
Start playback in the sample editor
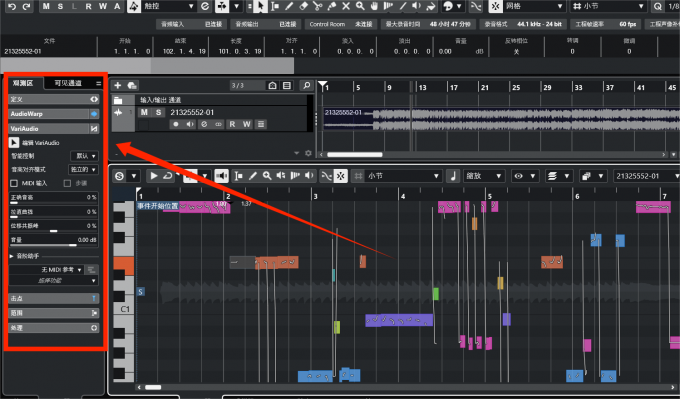pyautogui.click(x=154, y=176)
